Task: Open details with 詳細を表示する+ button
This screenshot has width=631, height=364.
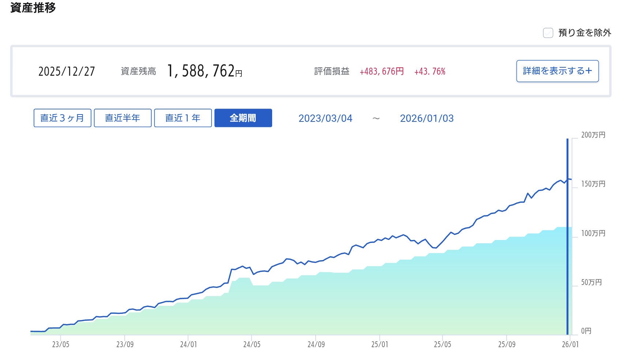Action: 557,71
